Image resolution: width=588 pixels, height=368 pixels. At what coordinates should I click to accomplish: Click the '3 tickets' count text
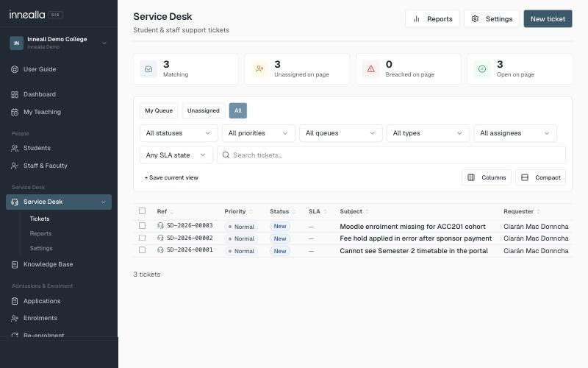(146, 275)
